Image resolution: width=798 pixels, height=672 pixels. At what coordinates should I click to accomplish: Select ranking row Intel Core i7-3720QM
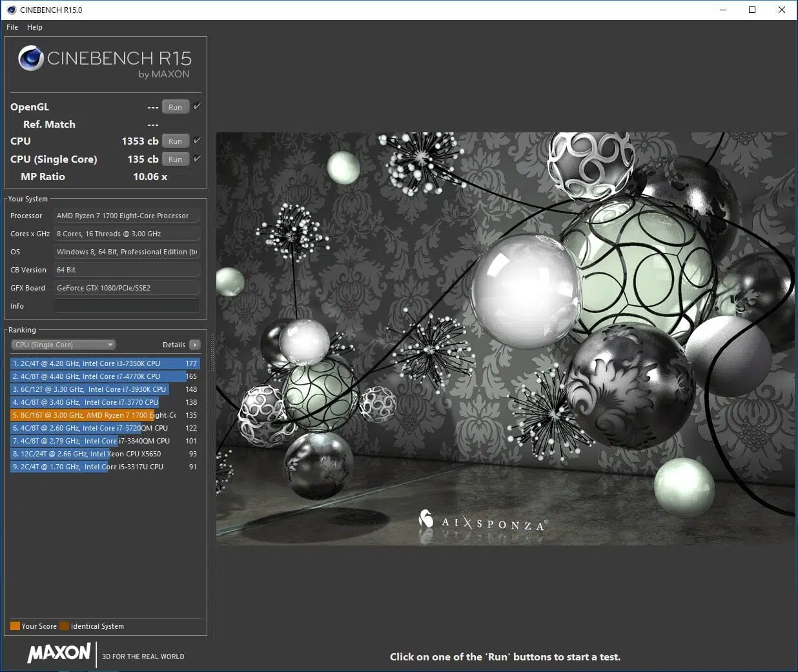(105, 428)
